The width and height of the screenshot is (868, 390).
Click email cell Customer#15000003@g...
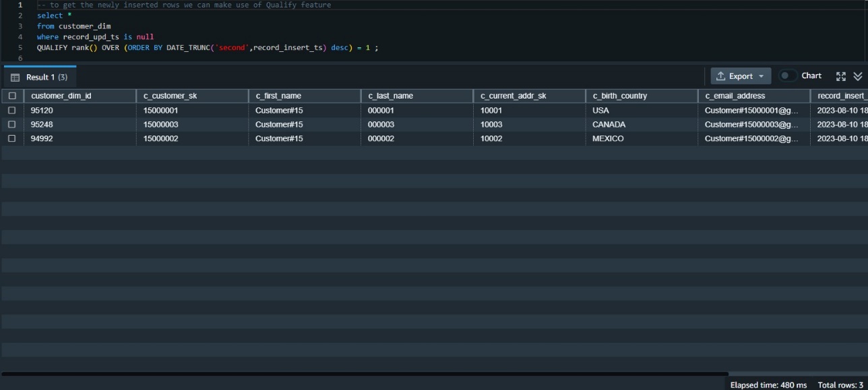point(754,124)
